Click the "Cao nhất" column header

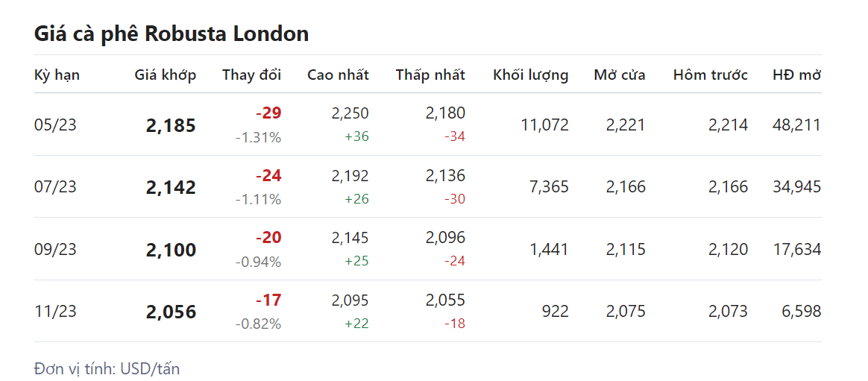point(338,75)
